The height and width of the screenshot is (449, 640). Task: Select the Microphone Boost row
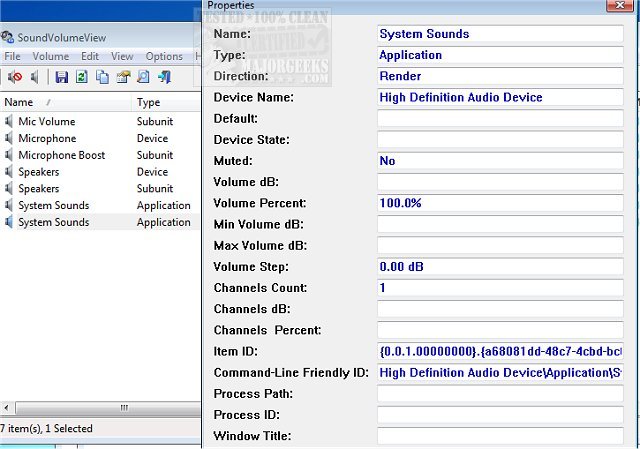(x=62, y=155)
